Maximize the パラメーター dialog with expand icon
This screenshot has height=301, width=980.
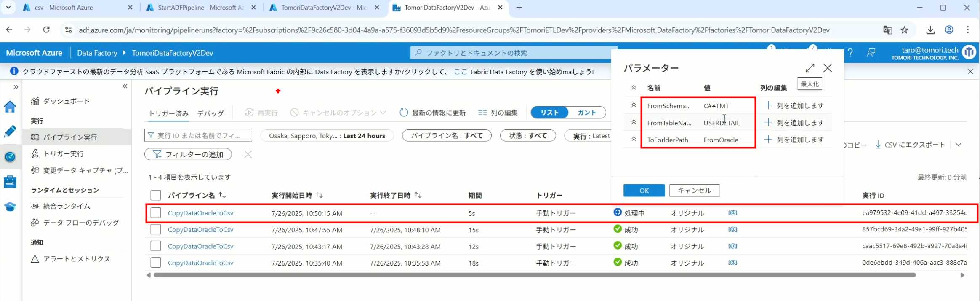[x=810, y=68]
